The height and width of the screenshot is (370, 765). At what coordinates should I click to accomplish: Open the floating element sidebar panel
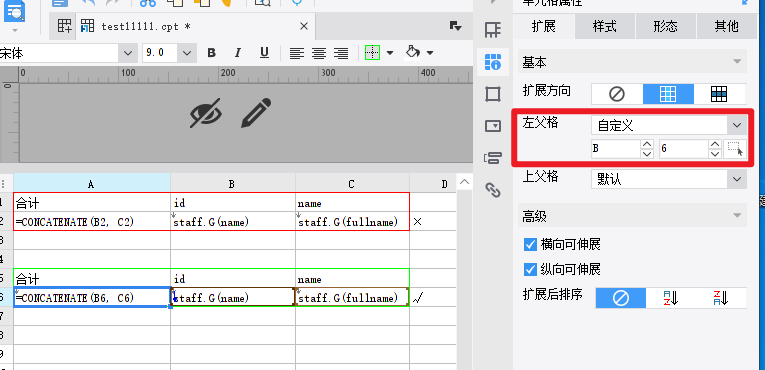pyautogui.click(x=493, y=94)
